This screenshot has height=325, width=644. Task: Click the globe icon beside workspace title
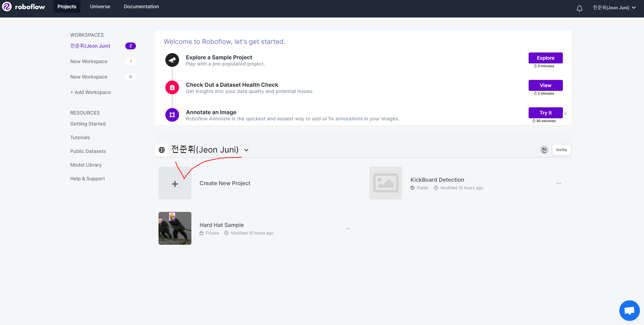click(162, 150)
